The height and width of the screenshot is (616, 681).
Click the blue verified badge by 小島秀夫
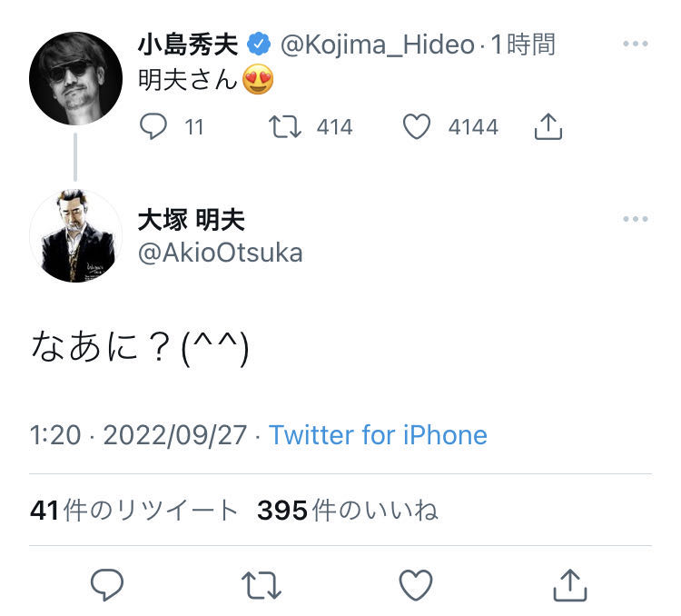[x=260, y=44]
